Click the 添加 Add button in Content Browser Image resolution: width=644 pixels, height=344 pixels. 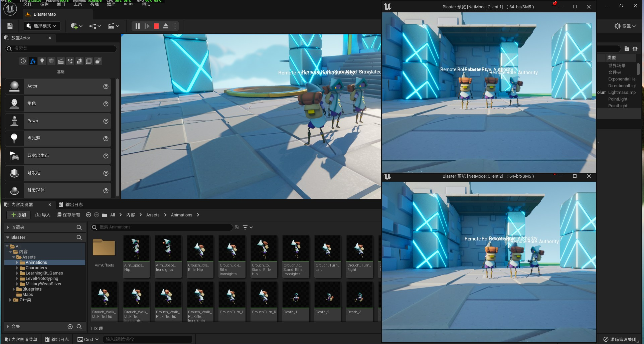click(x=19, y=215)
